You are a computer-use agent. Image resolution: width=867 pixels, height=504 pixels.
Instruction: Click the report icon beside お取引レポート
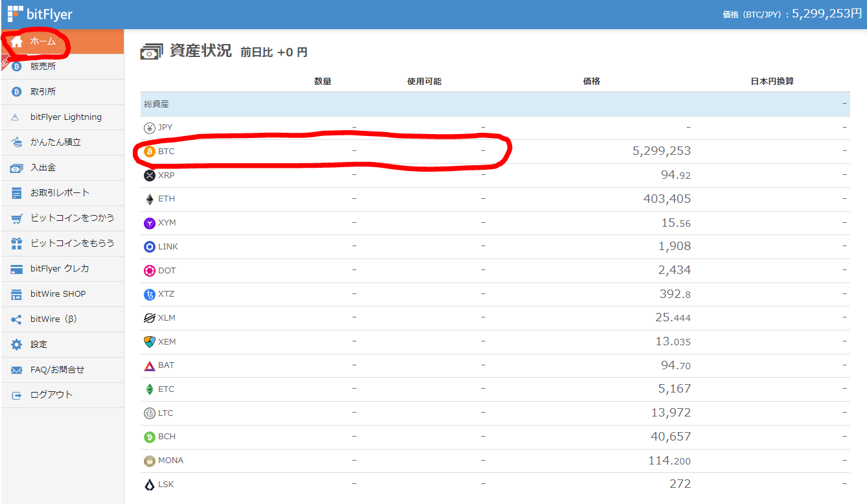tap(16, 192)
